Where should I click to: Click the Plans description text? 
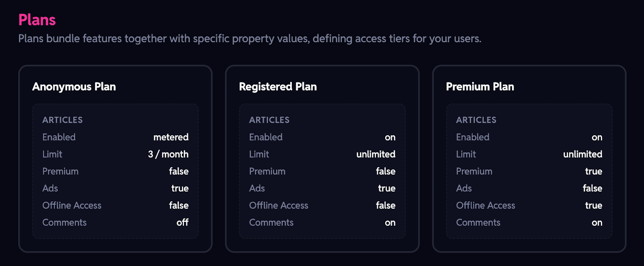[250, 39]
